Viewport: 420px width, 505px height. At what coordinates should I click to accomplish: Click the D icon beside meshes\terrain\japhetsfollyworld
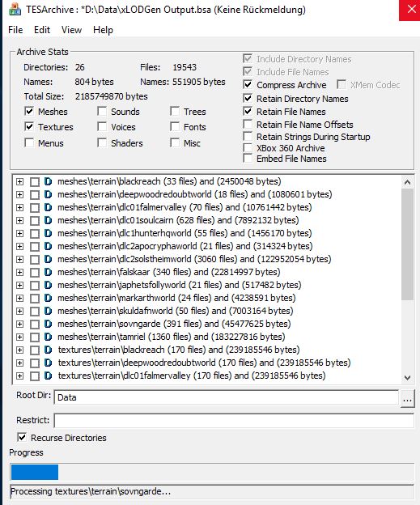tap(48, 285)
